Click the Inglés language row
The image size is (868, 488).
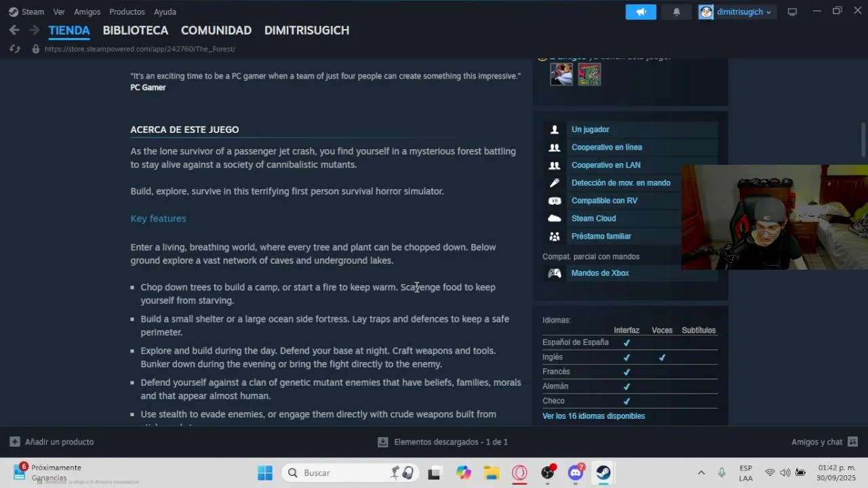pos(630,357)
